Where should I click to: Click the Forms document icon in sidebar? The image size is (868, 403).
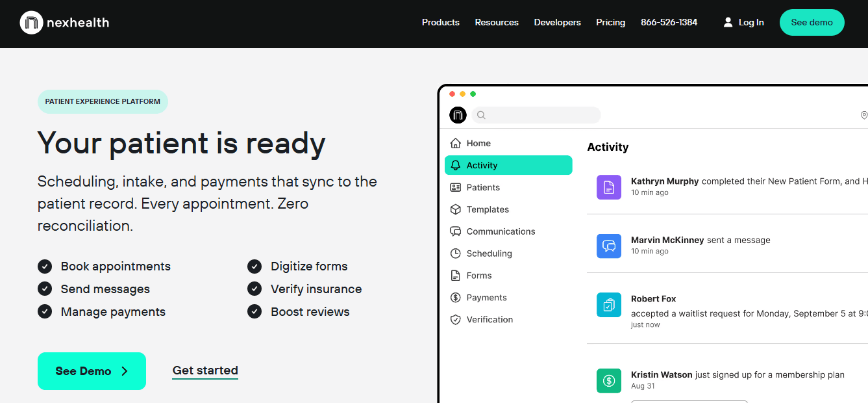pos(455,276)
